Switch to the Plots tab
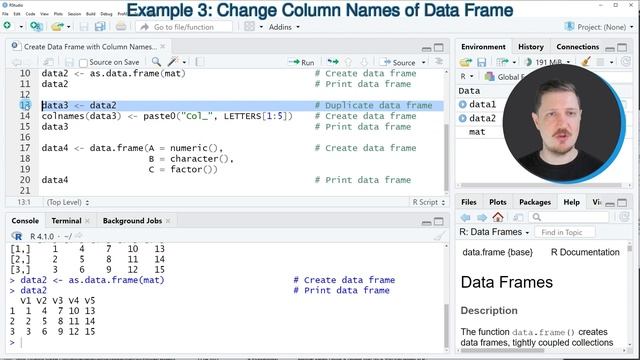The width and height of the screenshot is (640, 360). [x=498, y=202]
